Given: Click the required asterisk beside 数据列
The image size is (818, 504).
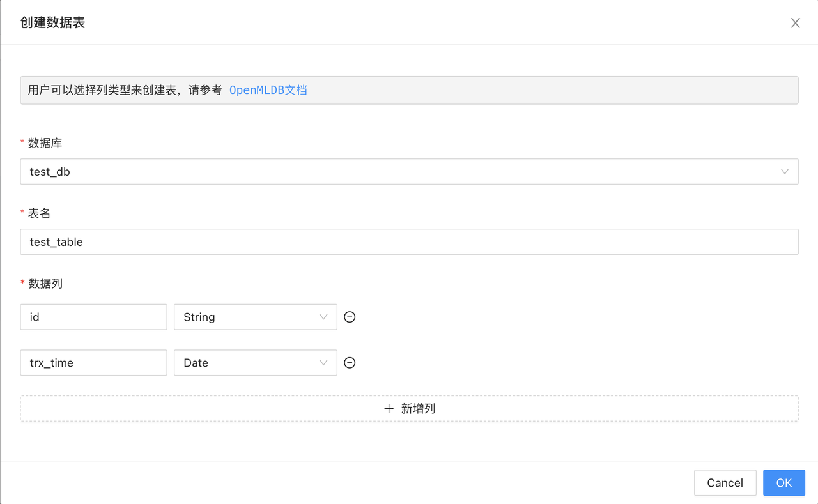Looking at the screenshot, I should click(24, 284).
